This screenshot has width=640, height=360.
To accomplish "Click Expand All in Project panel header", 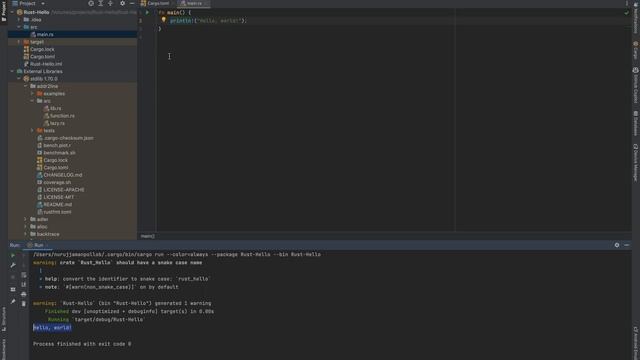I will [100, 3].
